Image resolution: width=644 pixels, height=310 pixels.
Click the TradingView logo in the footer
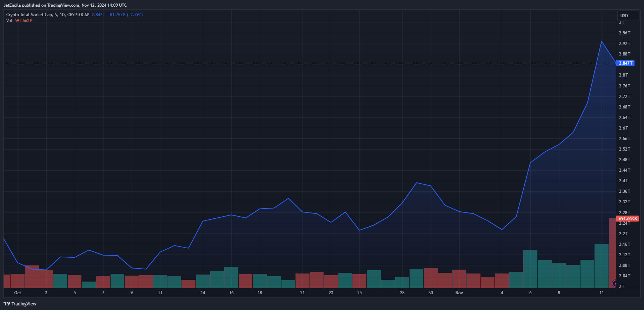coord(20,304)
